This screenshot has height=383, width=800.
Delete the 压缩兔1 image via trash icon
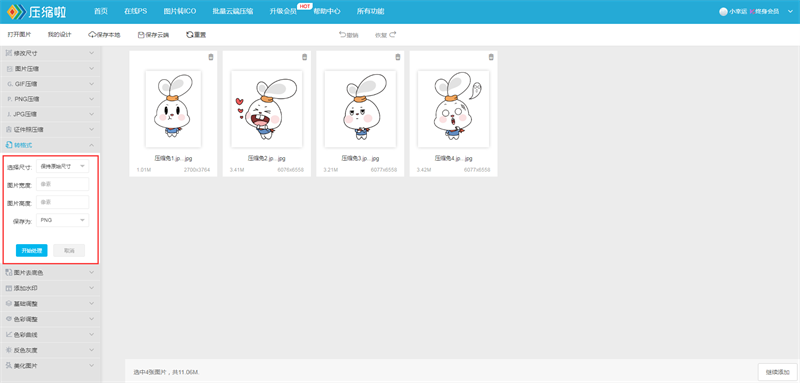211,57
